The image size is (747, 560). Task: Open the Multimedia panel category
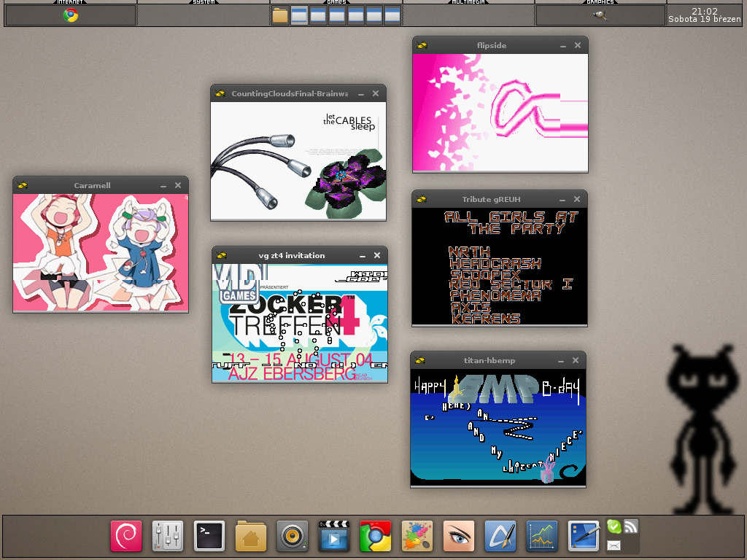click(468, 2)
